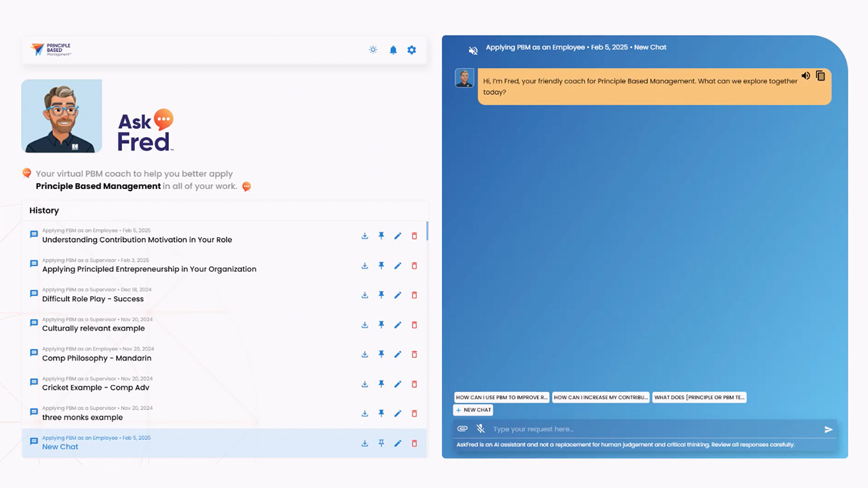Download the Understanding Contribution Motivation chat
Image resolution: width=868 pixels, height=488 pixels.
[x=365, y=236]
